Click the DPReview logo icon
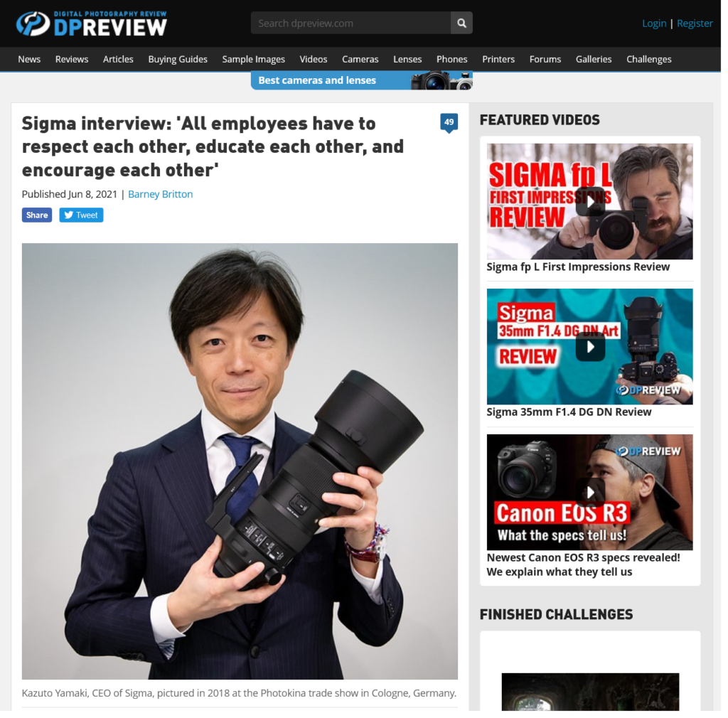Viewport: 728px width, 718px height. coord(33,23)
